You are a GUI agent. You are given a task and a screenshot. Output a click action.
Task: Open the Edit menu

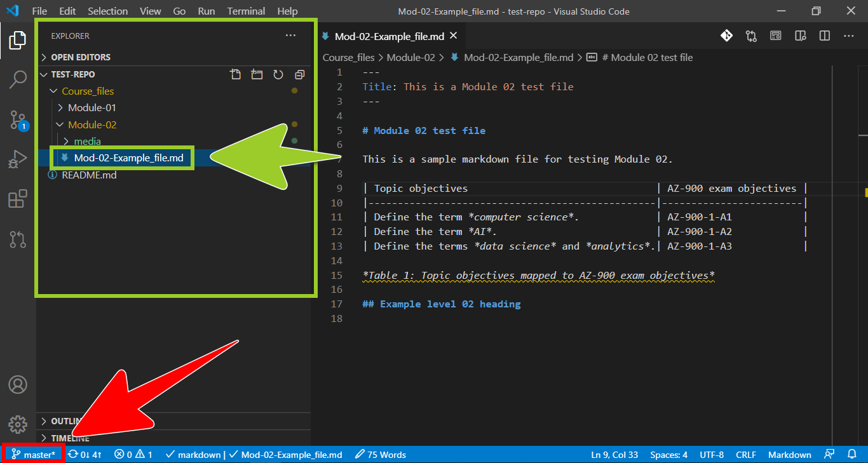tap(67, 11)
